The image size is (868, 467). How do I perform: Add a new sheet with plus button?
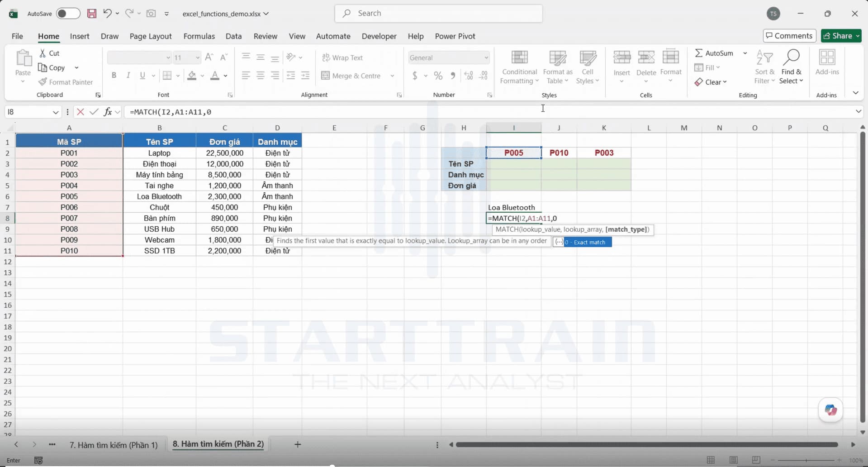pos(298,444)
